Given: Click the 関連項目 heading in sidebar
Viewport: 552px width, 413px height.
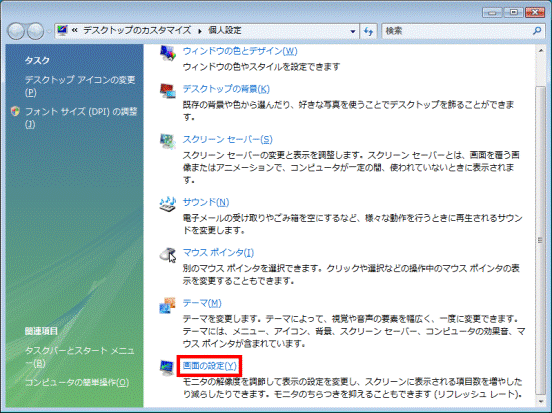Looking at the screenshot, I should point(41,331).
